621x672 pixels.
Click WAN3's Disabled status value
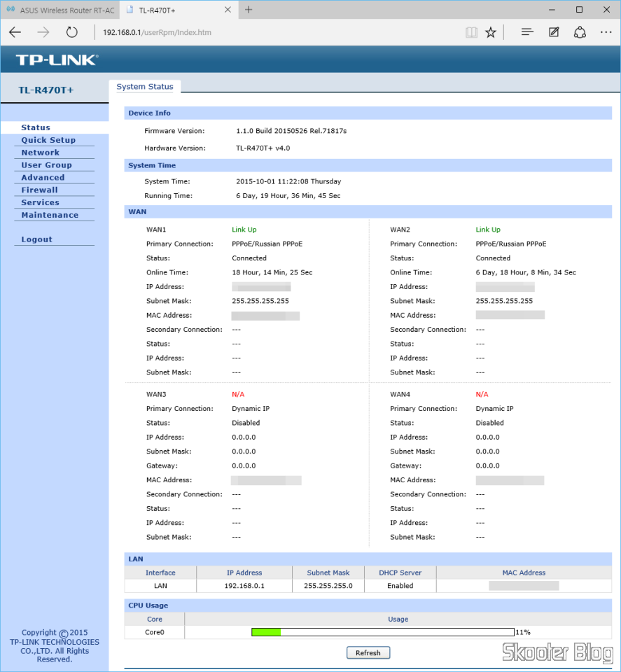pos(246,423)
